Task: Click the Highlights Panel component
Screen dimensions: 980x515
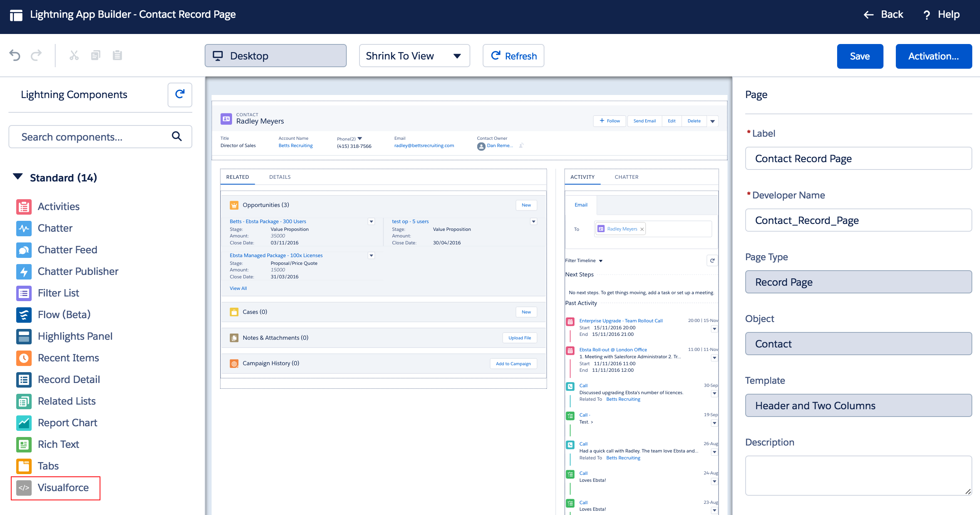Action: tap(75, 336)
